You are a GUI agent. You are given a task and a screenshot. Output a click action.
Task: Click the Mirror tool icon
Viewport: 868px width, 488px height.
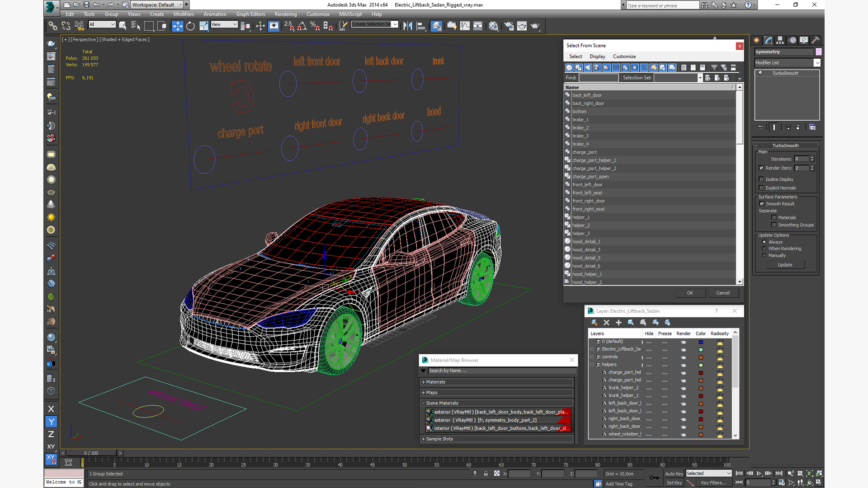408,26
